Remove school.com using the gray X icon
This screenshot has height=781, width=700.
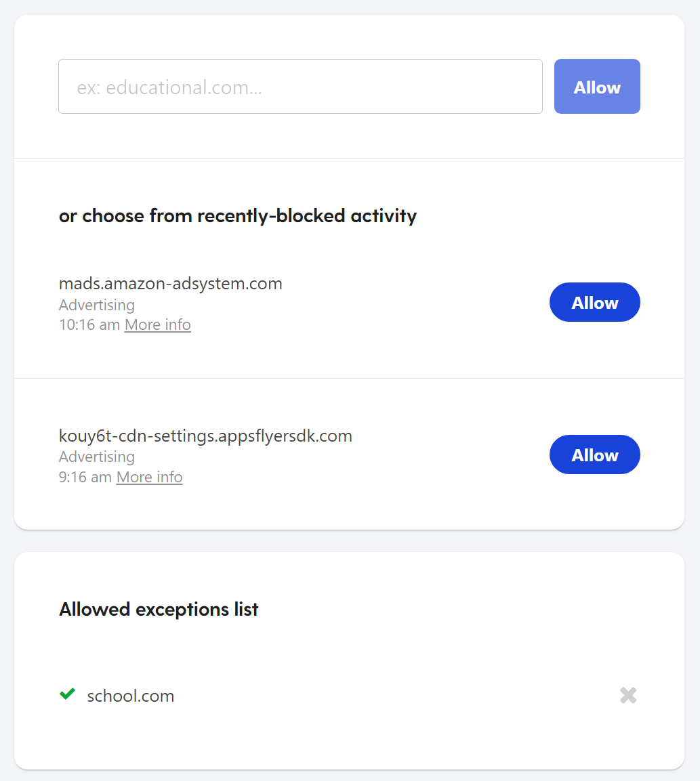point(627,695)
